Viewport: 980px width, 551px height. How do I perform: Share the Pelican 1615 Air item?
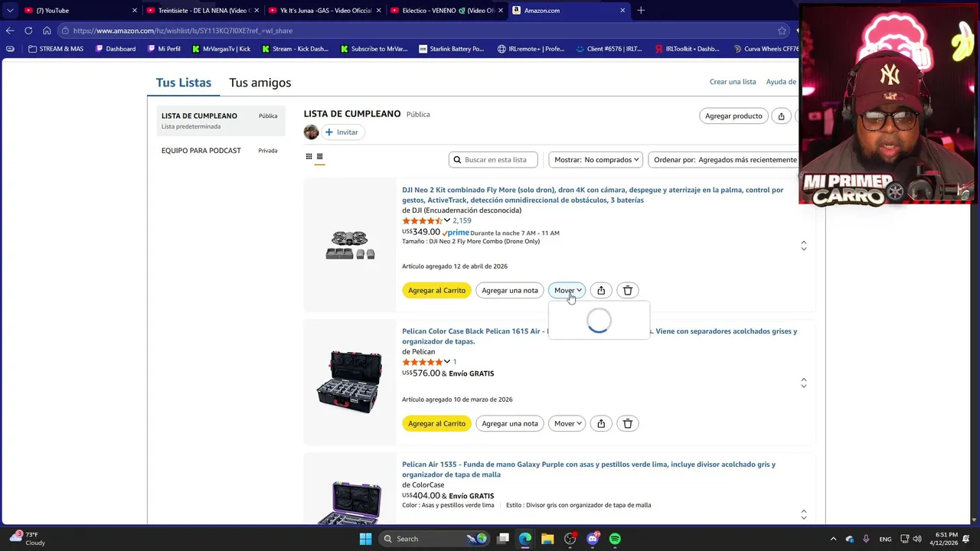click(x=601, y=424)
